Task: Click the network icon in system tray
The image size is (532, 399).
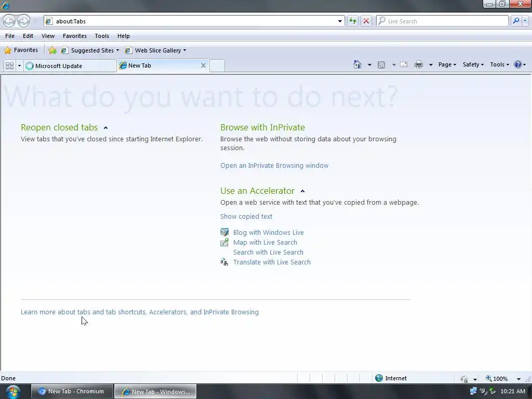Action: tap(473, 391)
